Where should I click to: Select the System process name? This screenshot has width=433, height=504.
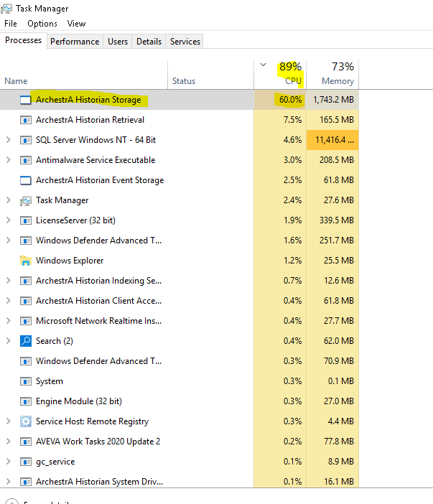[50, 381]
